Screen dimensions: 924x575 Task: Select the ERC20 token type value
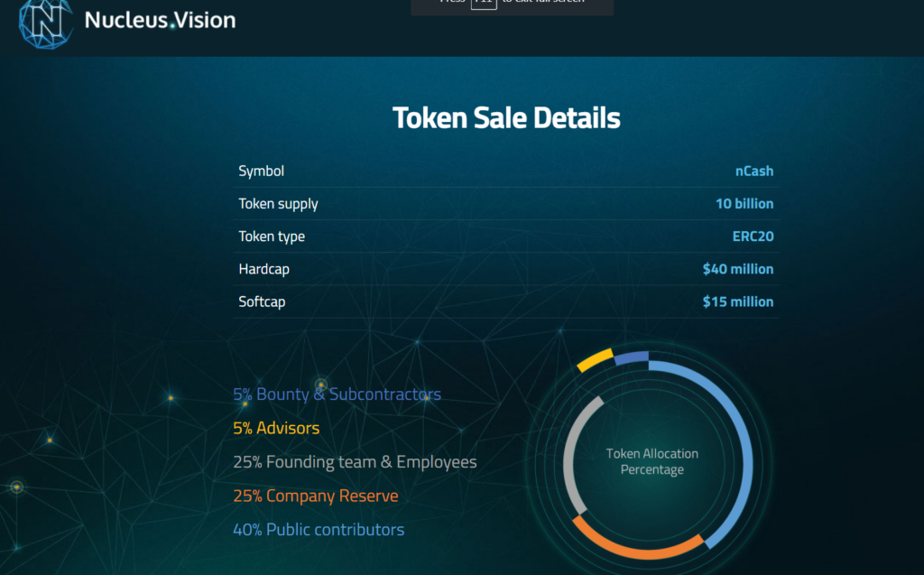[x=753, y=236]
